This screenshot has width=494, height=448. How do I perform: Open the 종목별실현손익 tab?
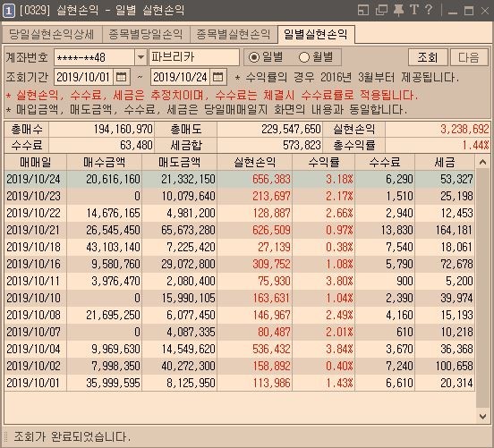click(234, 34)
